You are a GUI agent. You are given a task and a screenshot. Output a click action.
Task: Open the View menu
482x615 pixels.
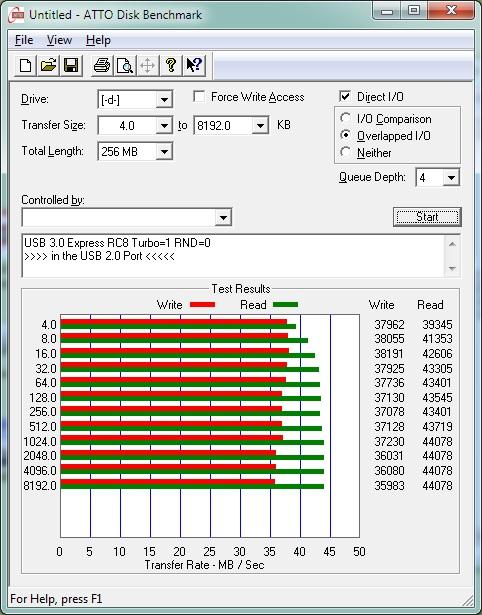tap(59, 40)
